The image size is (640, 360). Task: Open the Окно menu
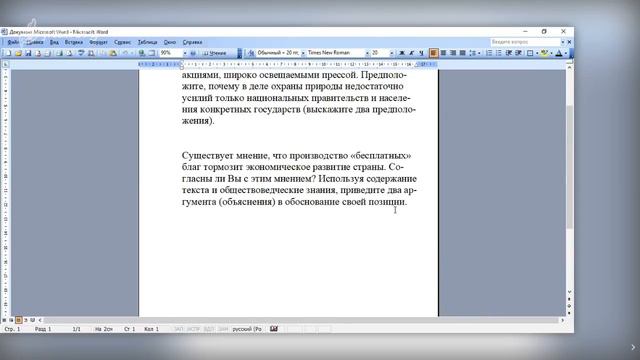(170, 42)
